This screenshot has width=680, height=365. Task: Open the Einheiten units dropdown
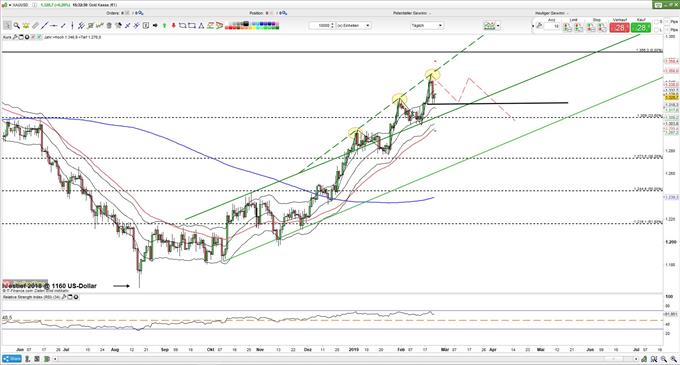pos(353,26)
